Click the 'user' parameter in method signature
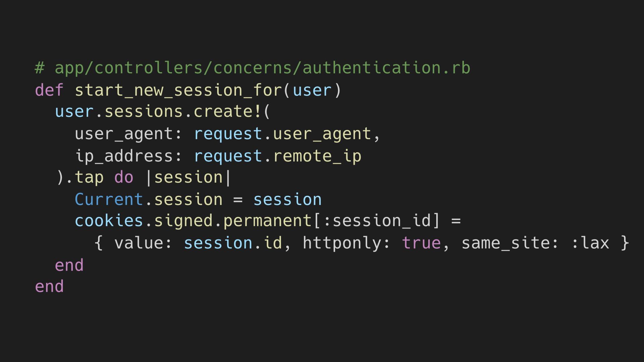 tap(312, 90)
